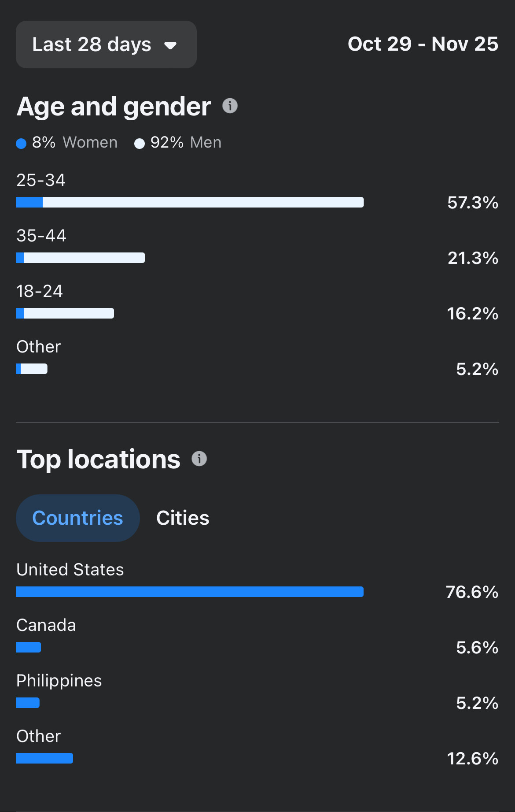
Task: Click the Canada location bar
Action: pos(28,647)
